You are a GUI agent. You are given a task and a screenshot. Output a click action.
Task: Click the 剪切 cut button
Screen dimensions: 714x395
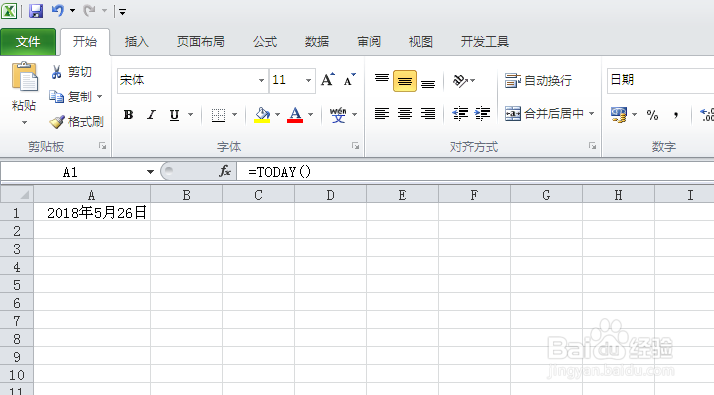pyautogui.click(x=71, y=72)
